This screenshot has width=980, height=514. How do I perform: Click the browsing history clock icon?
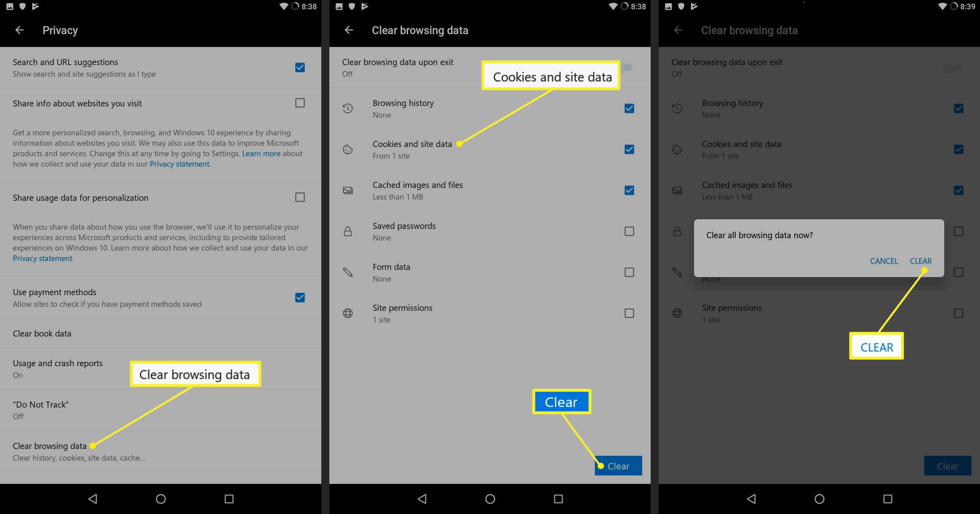(347, 108)
